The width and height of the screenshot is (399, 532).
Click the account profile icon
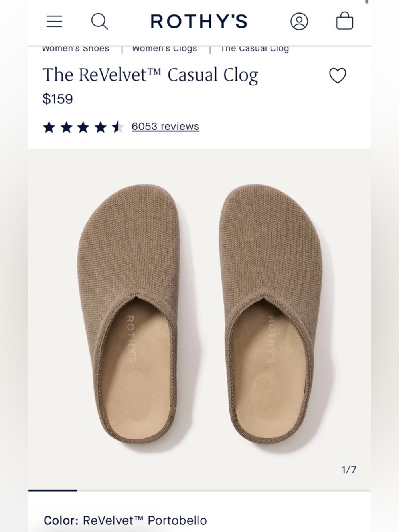pos(299,21)
